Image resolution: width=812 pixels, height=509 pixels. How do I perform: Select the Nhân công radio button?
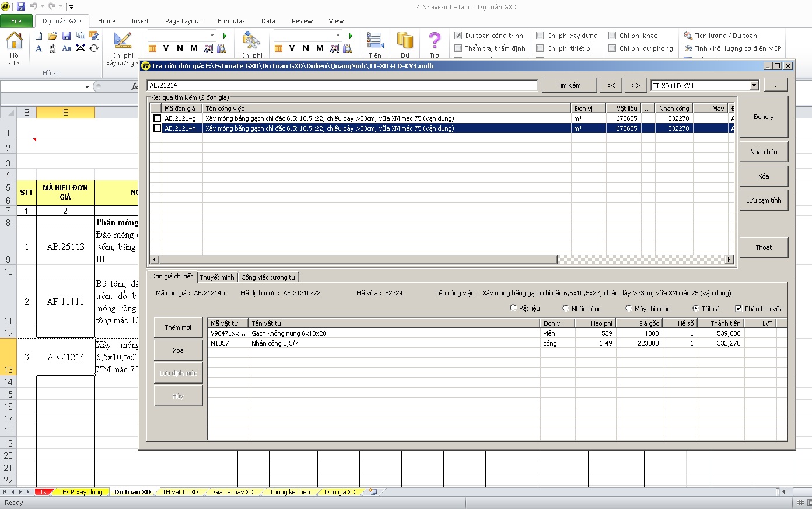pos(566,308)
